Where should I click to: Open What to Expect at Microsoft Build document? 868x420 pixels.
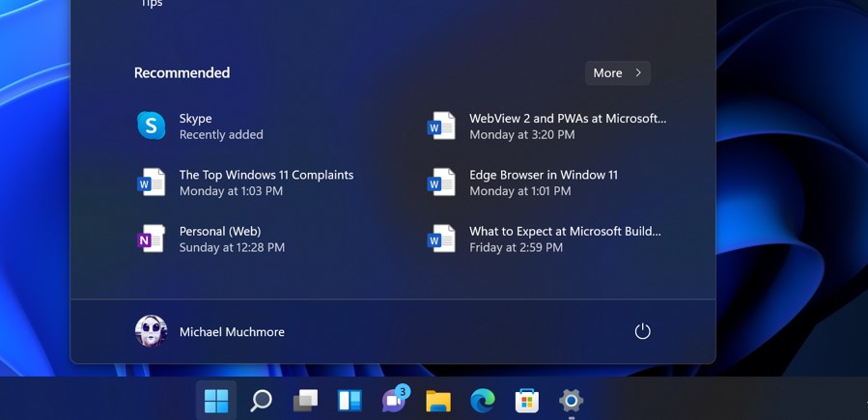(564, 238)
